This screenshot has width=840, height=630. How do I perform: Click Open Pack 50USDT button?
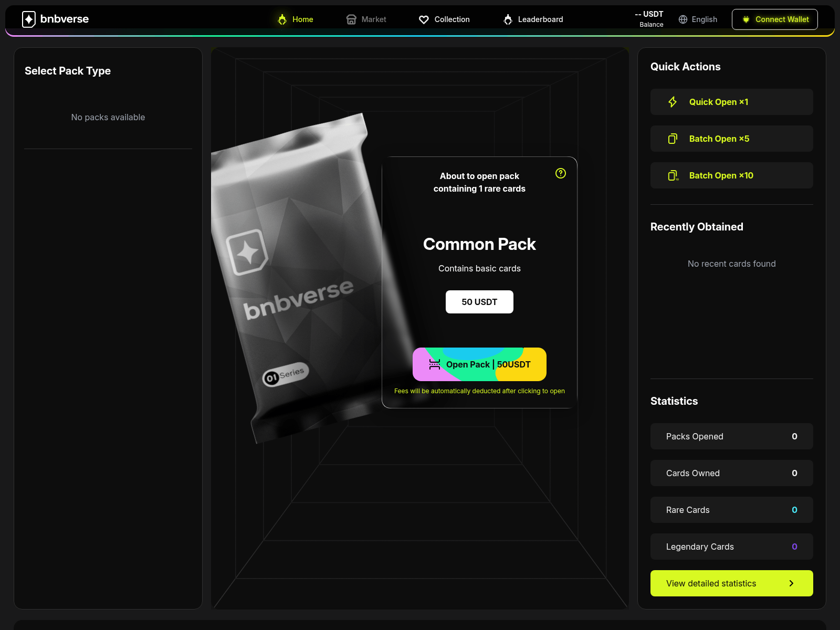click(x=479, y=364)
